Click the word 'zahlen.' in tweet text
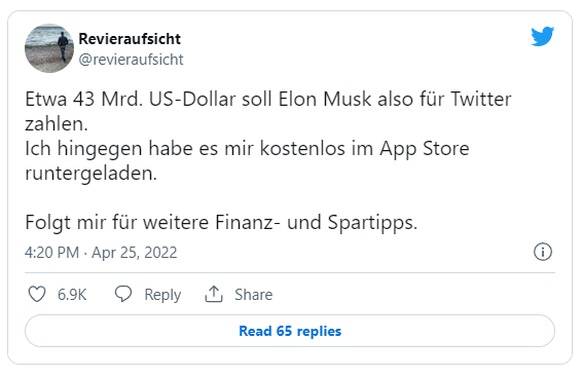 [x=56, y=124]
